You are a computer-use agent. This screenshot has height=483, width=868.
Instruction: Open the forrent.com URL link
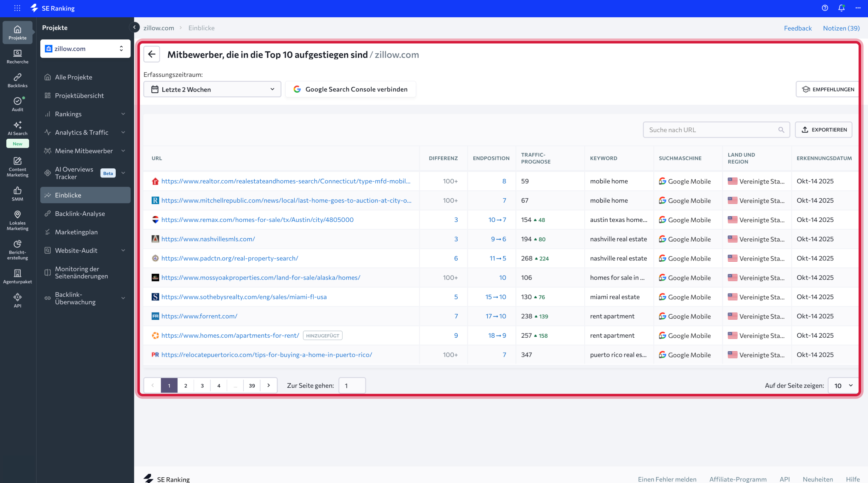[199, 316]
